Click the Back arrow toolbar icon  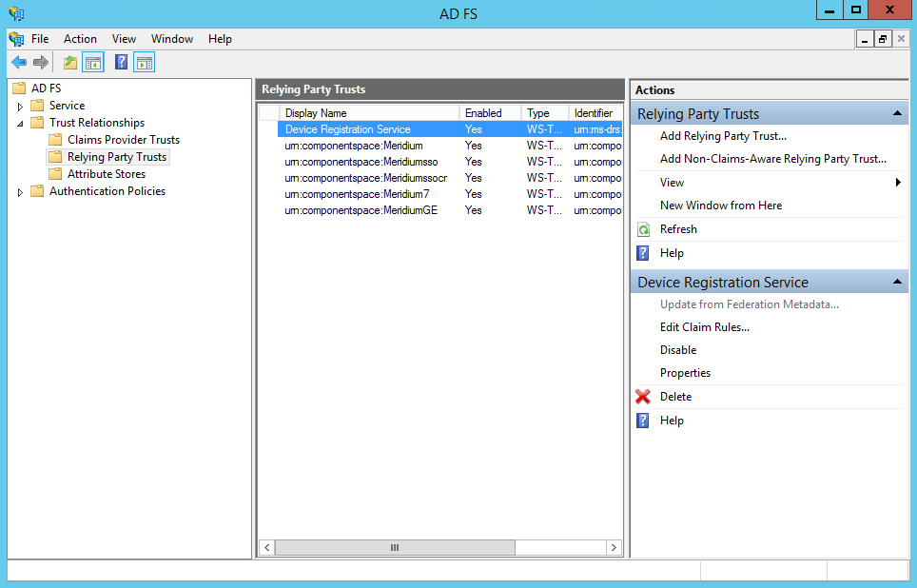click(19, 62)
